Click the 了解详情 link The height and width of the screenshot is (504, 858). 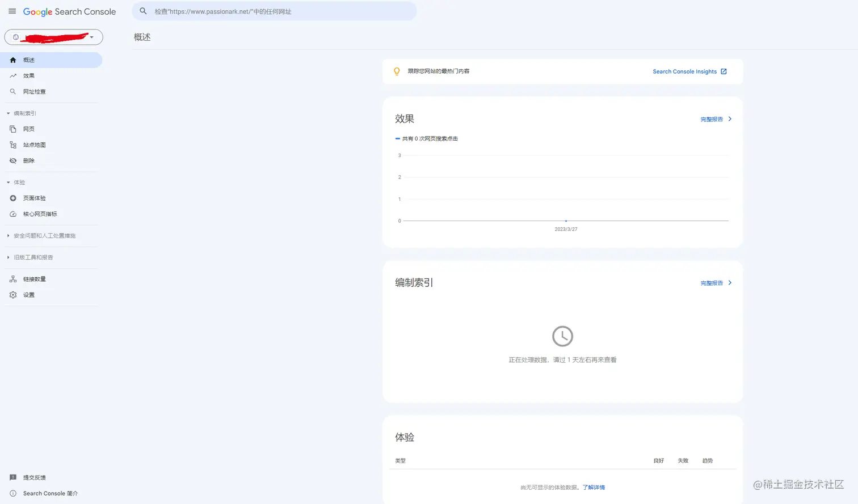[594, 488]
